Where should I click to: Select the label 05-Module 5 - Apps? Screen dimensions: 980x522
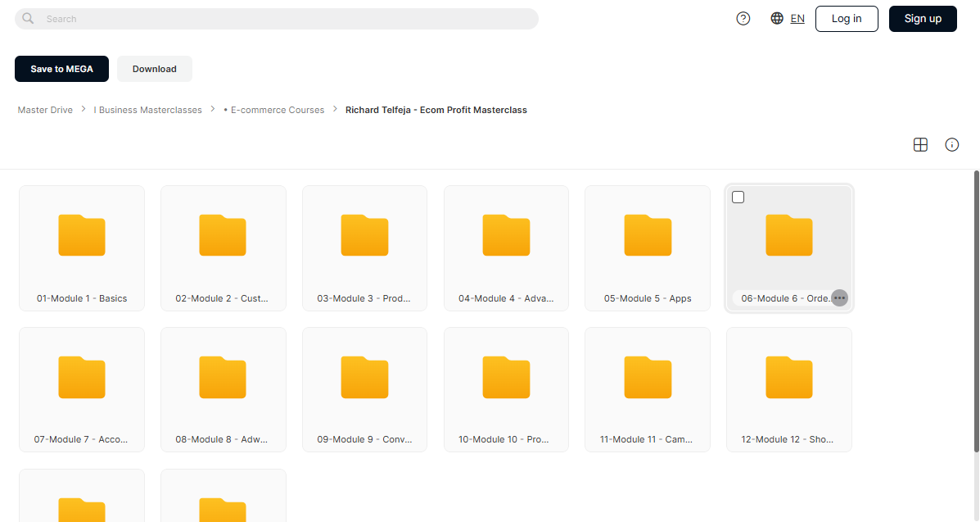coord(648,298)
